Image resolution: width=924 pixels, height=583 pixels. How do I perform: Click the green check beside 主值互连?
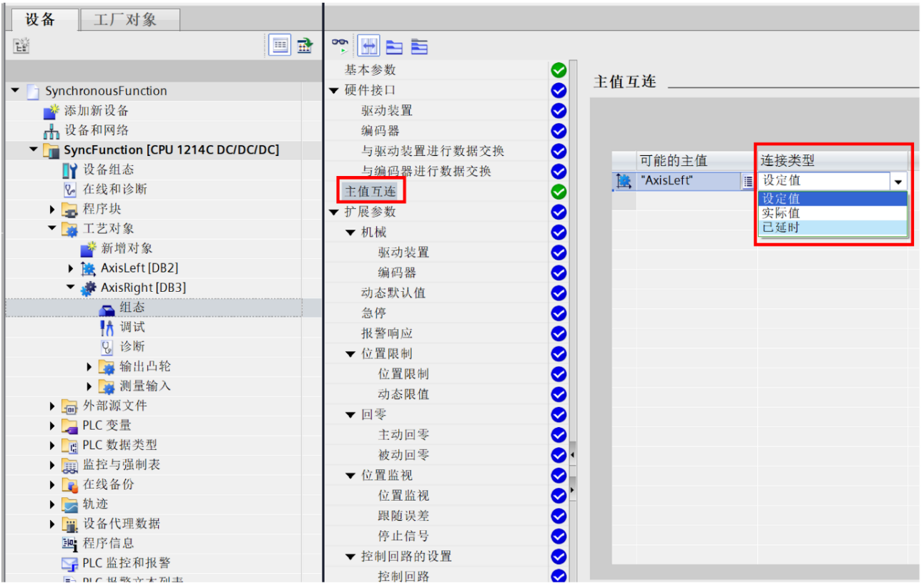coord(559,191)
